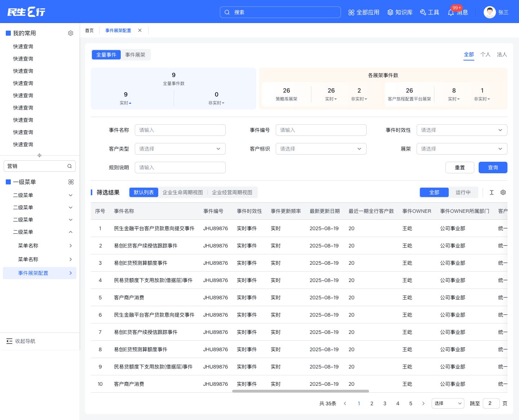Expand the first 二级菜单 item
519x420 pixels.
click(40, 195)
